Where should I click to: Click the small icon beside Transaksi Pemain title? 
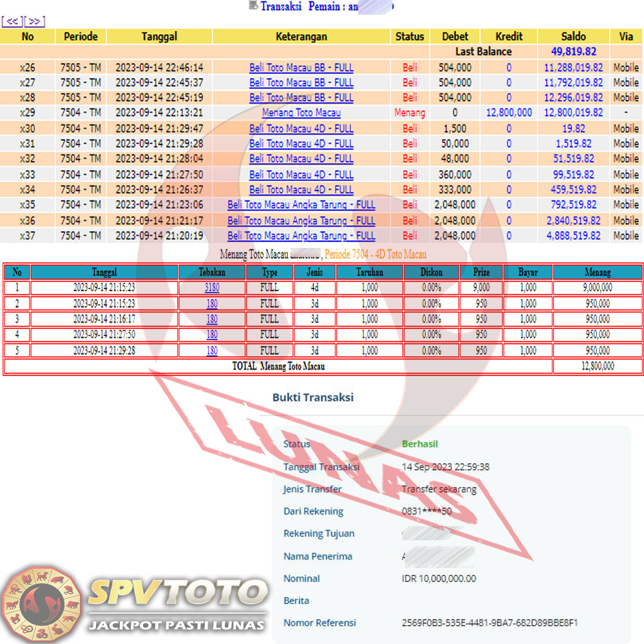(252, 6)
